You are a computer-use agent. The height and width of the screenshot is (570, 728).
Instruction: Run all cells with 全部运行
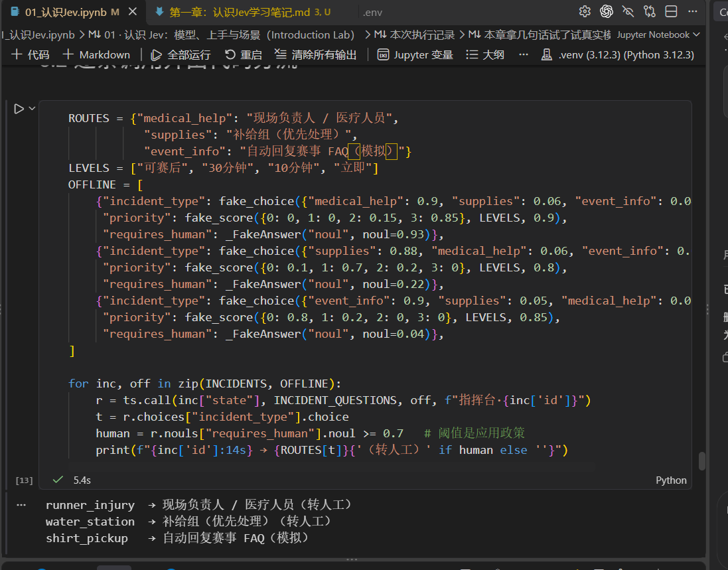tap(181, 55)
